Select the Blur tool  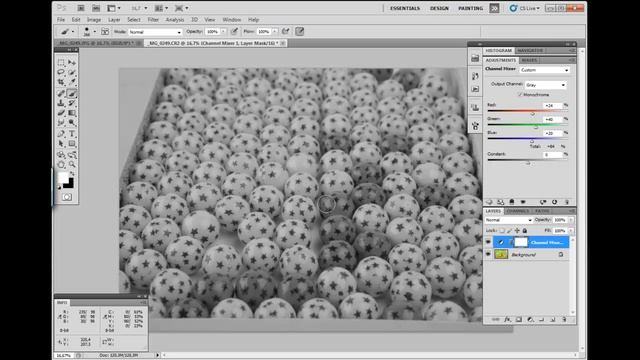click(x=61, y=122)
